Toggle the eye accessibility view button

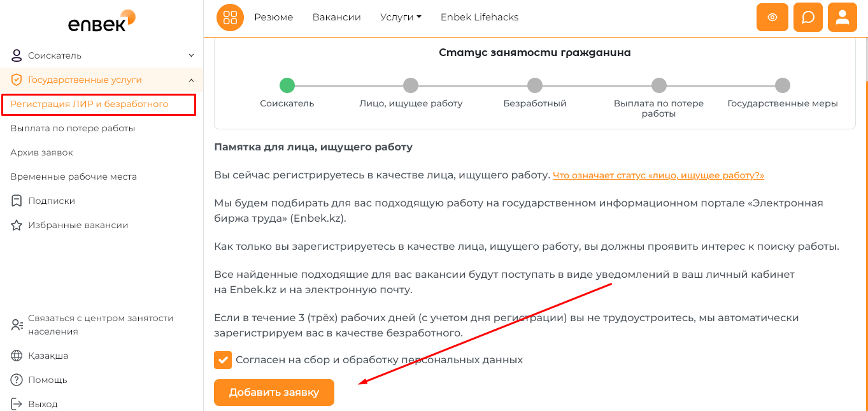pos(772,17)
